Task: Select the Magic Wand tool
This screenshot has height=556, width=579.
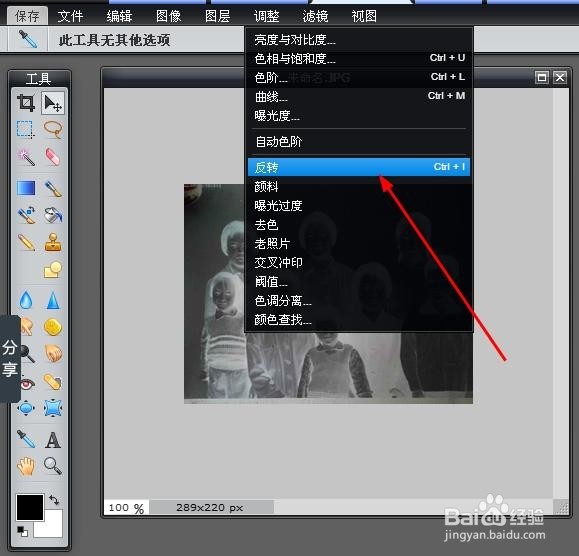Action: tap(26, 157)
